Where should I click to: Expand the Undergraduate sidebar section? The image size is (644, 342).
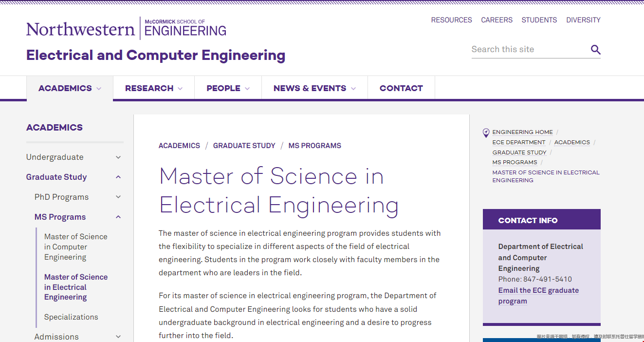[x=118, y=157]
